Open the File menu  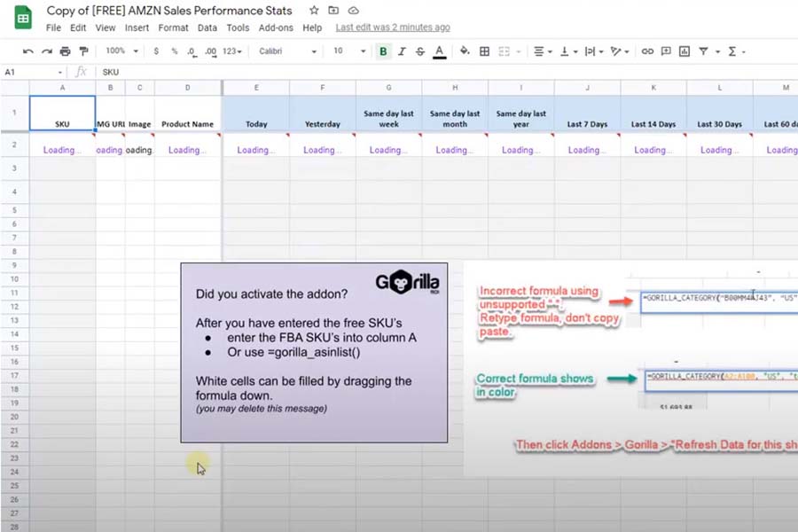pyautogui.click(x=53, y=27)
